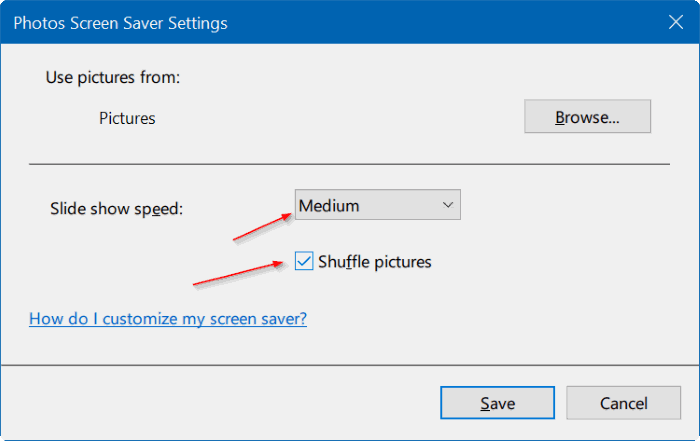
Task: Cancel the settings dialog
Action: pyautogui.click(x=623, y=403)
